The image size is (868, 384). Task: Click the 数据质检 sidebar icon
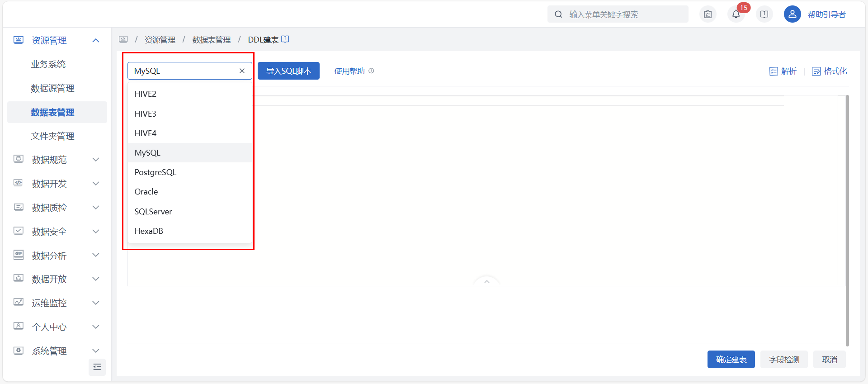(19, 207)
